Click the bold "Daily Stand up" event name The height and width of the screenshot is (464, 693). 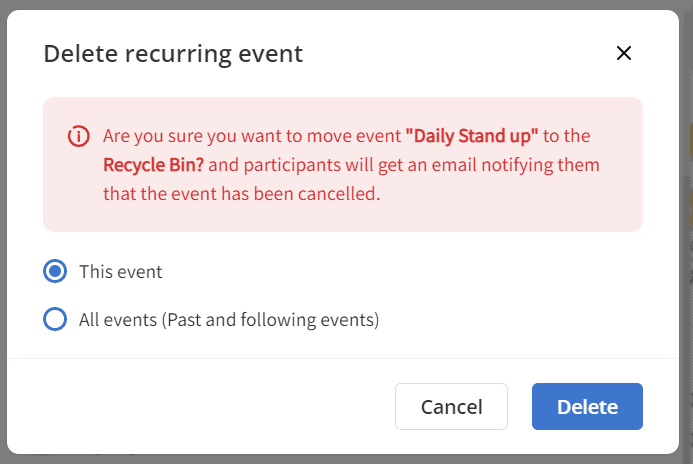point(472,136)
